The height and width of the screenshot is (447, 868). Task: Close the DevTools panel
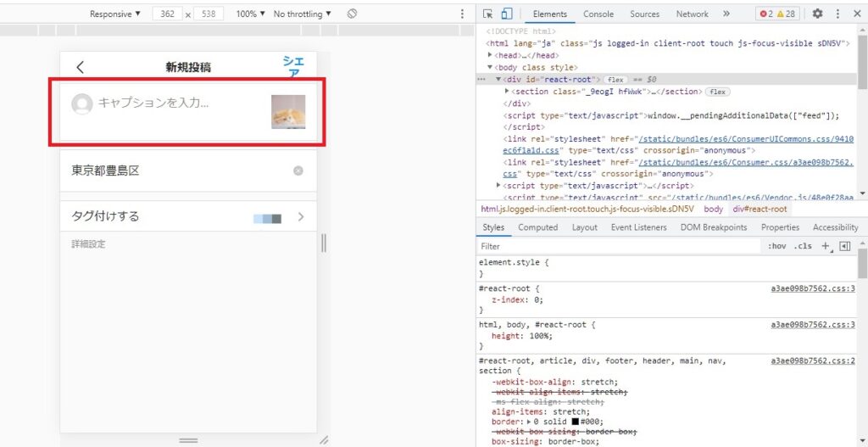click(857, 14)
